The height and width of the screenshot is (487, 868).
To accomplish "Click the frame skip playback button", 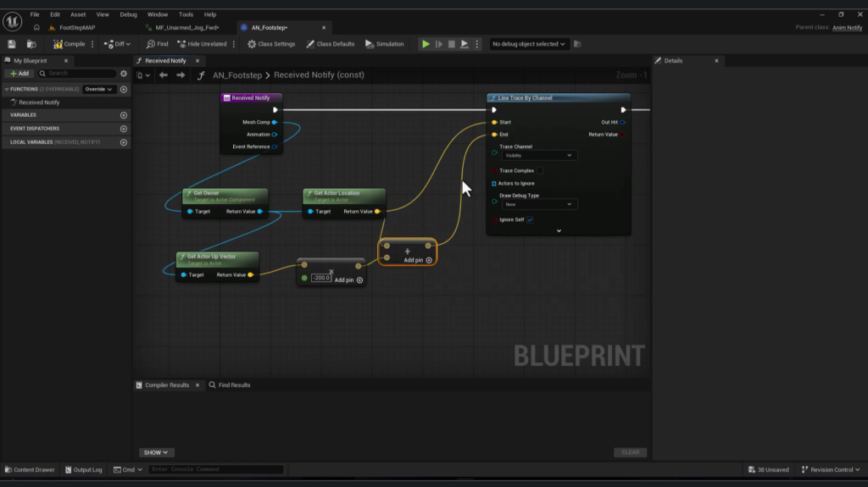I will (439, 44).
